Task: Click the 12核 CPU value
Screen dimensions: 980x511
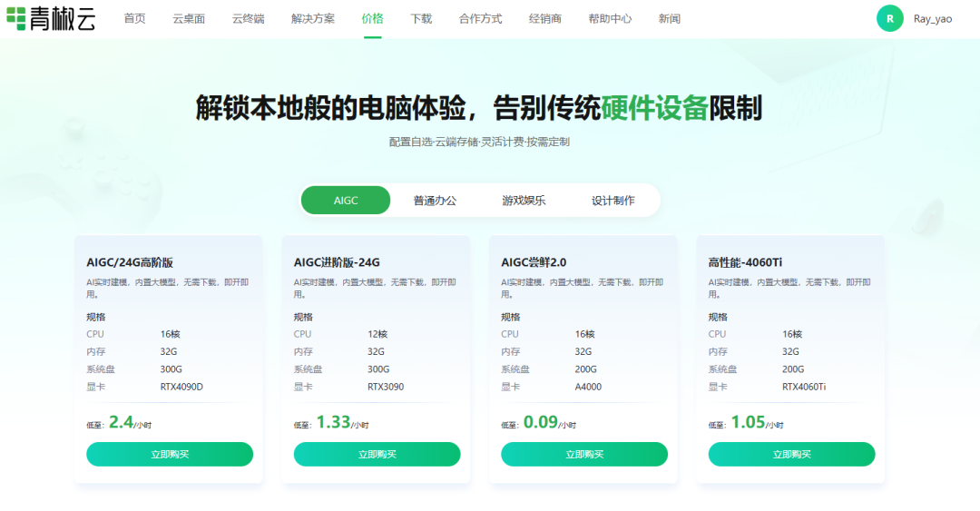Action: pos(377,334)
